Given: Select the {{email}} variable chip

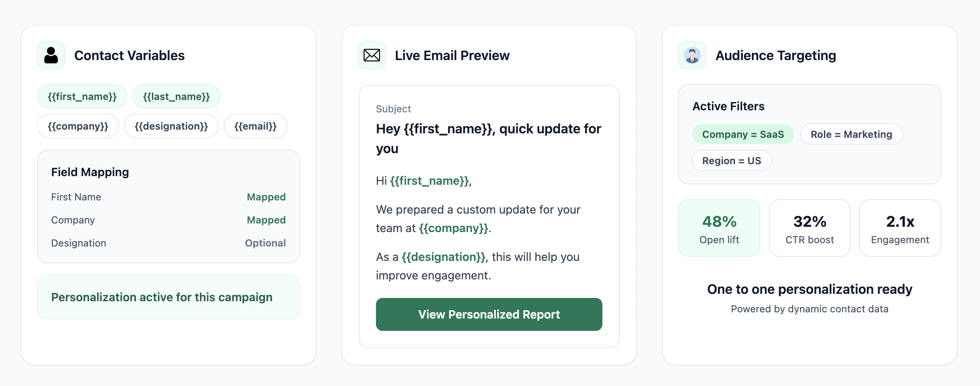Looking at the screenshot, I should click(255, 126).
